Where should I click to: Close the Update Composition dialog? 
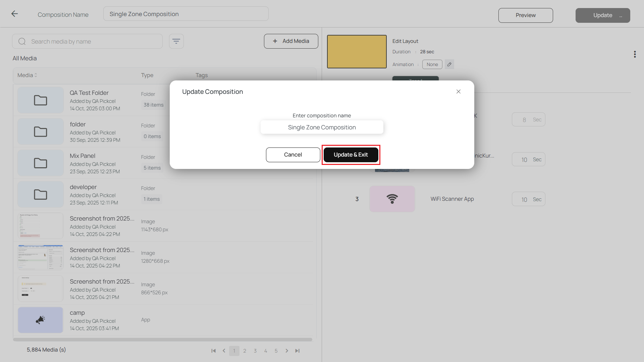click(x=458, y=92)
